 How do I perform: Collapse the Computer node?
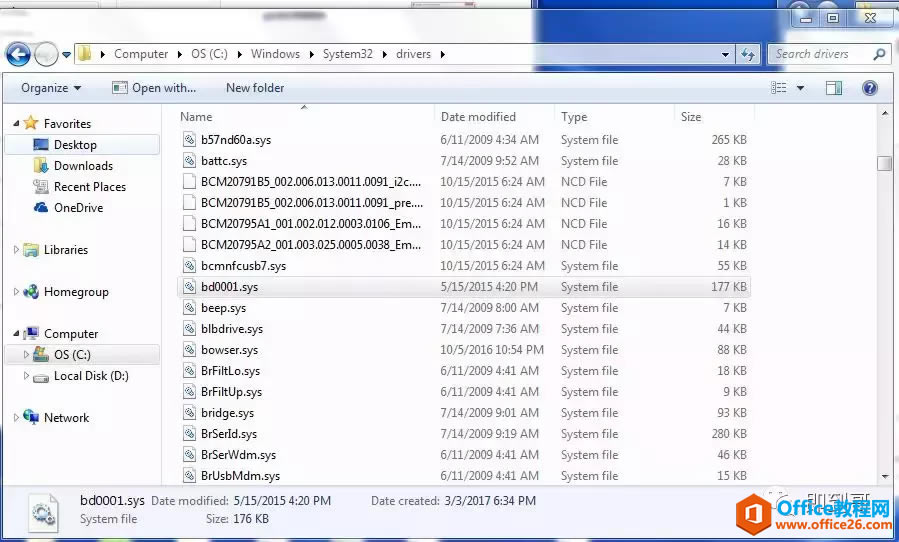(x=16, y=333)
